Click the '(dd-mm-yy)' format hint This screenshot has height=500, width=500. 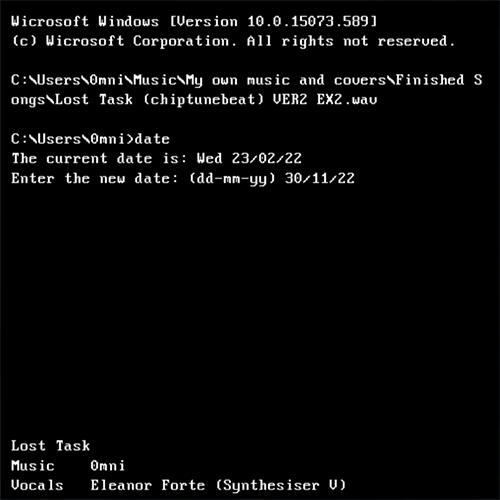[233, 179]
